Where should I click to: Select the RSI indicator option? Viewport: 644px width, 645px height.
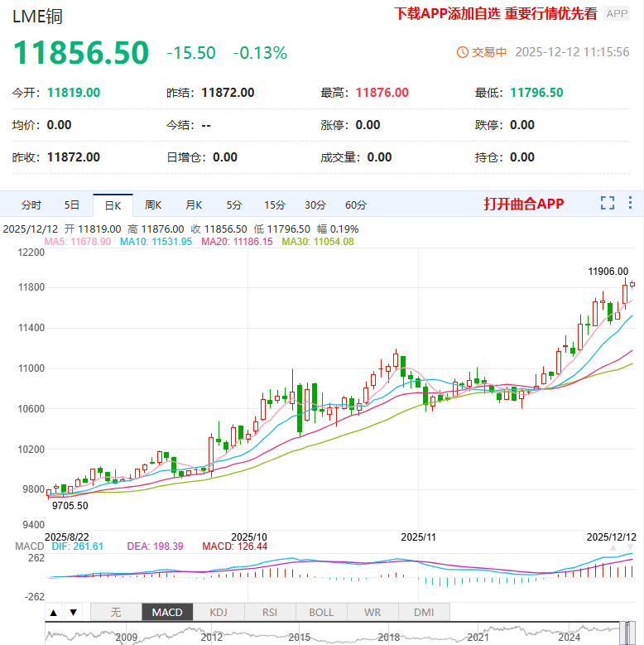(270, 613)
